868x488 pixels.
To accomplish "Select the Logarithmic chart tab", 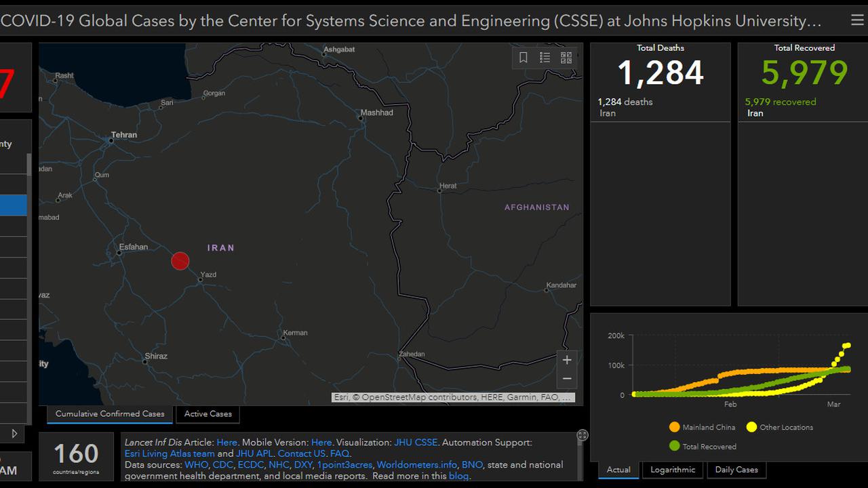I will (673, 470).
